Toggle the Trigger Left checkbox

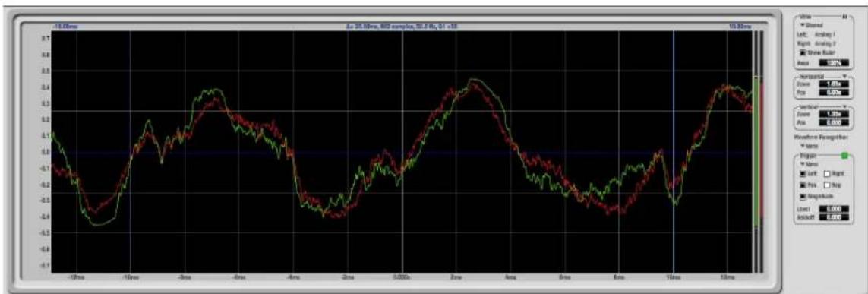803,174
